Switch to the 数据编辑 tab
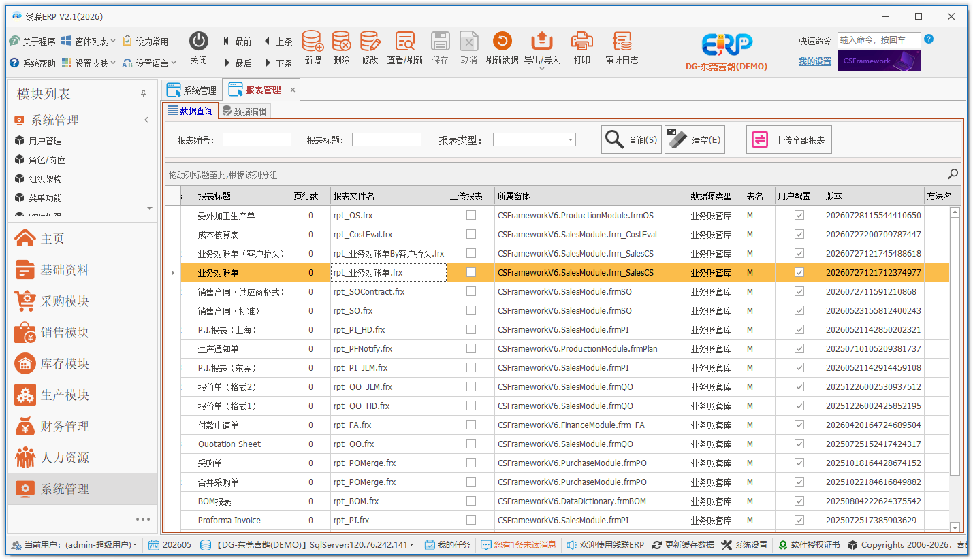 pyautogui.click(x=244, y=112)
